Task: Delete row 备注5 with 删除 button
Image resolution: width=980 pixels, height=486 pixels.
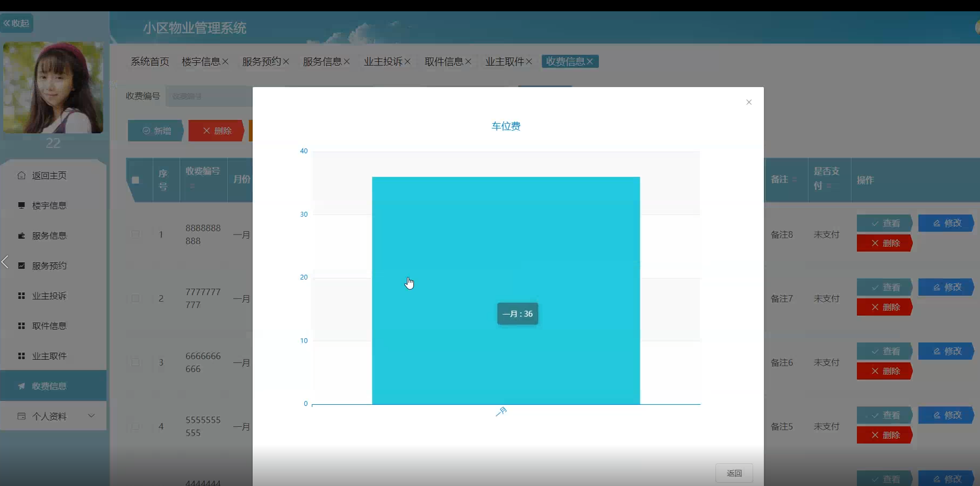Action: pos(884,435)
